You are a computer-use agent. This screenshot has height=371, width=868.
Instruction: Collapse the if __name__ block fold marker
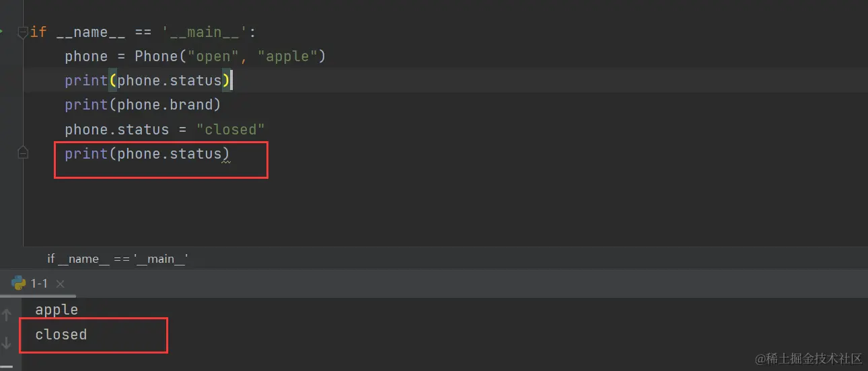click(22, 32)
